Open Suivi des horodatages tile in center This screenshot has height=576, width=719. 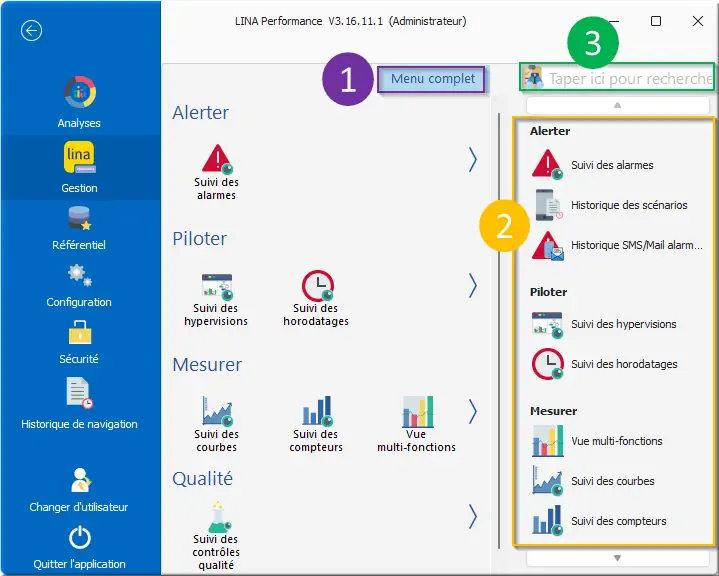tap(316, 299)
